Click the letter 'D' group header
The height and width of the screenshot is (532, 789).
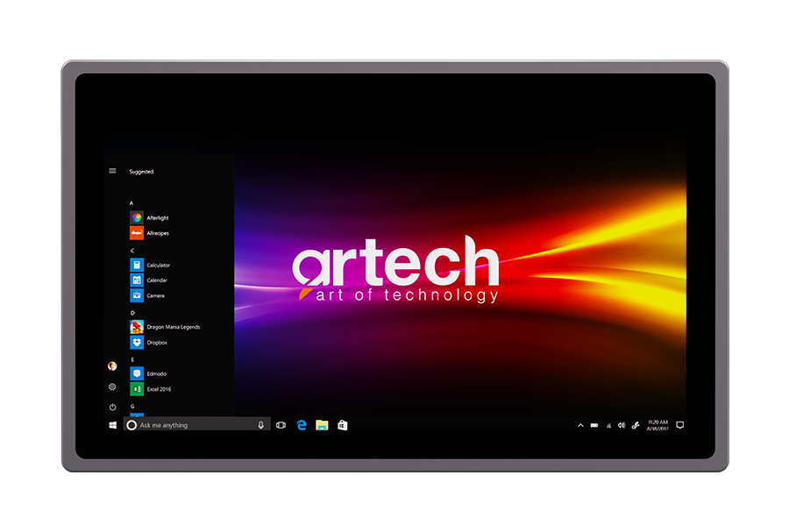[132, 313]
